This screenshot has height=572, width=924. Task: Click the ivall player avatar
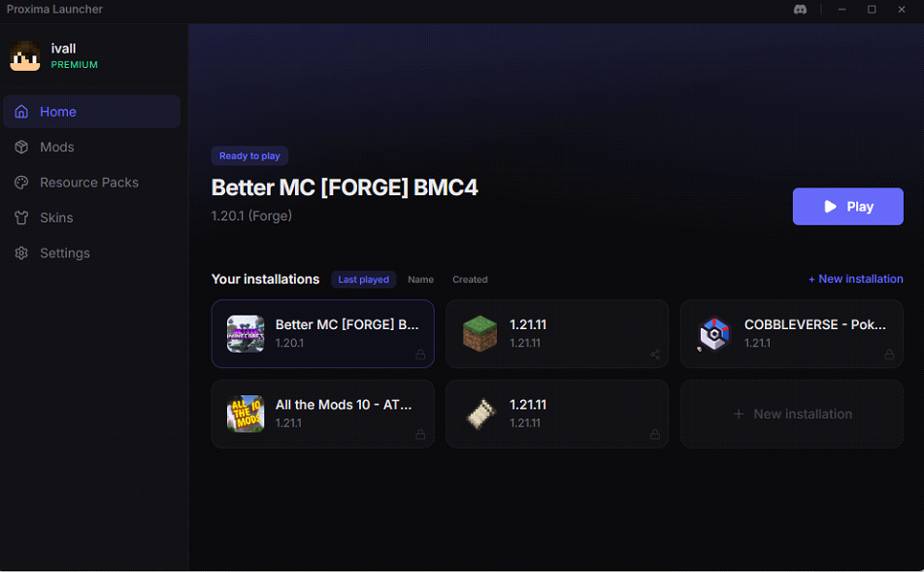(25, 56)
